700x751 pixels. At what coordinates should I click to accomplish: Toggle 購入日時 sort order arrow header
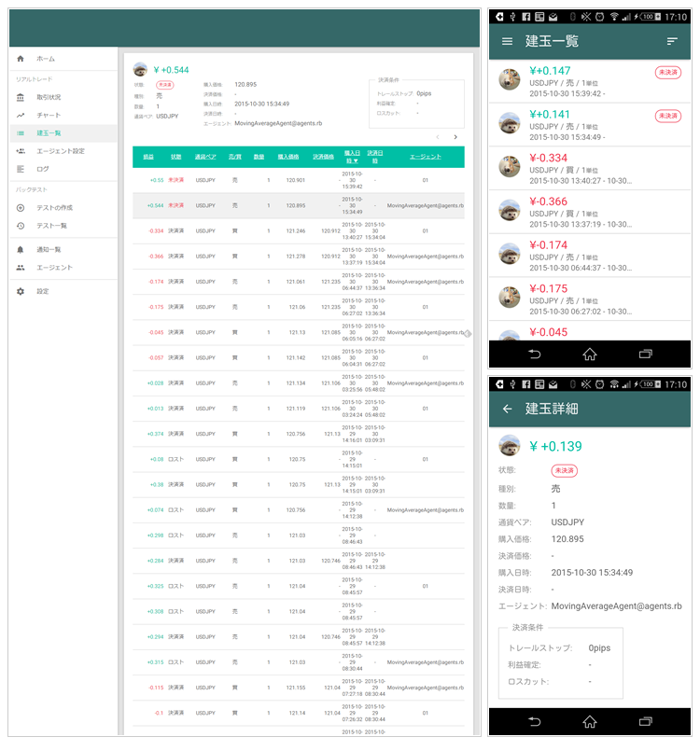[x=352, y=157]
